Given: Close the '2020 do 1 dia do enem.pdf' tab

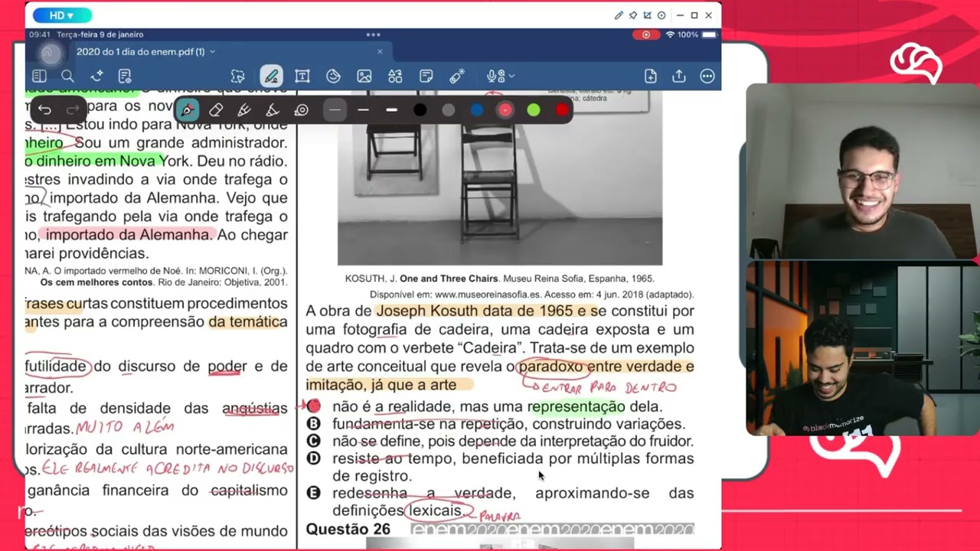Looking at the screenshot, I should tap(380, 52).
